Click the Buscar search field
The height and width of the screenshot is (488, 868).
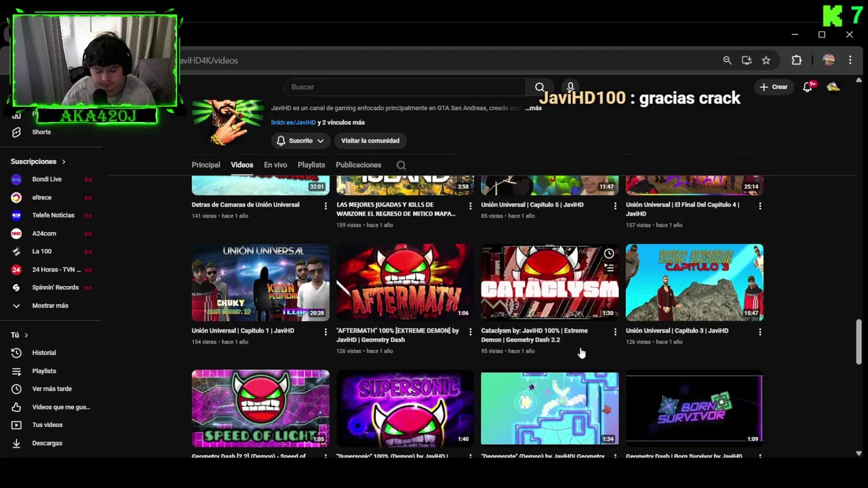tap(404, 87)
